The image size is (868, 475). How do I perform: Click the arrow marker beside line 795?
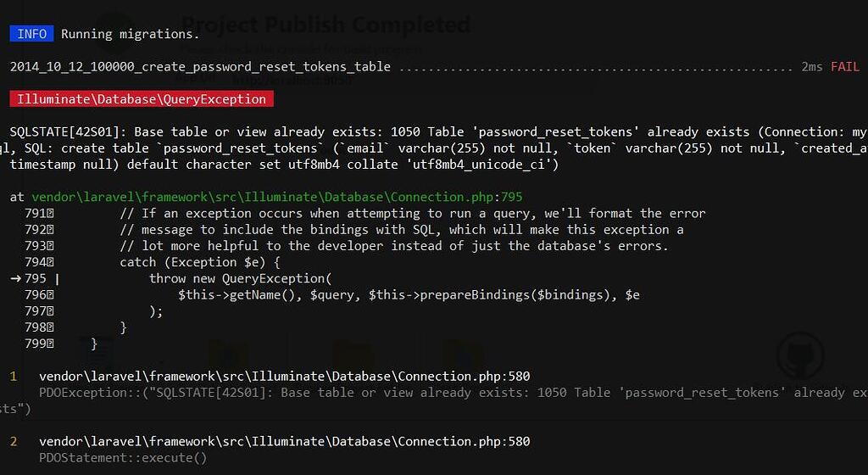coord(15,278)
